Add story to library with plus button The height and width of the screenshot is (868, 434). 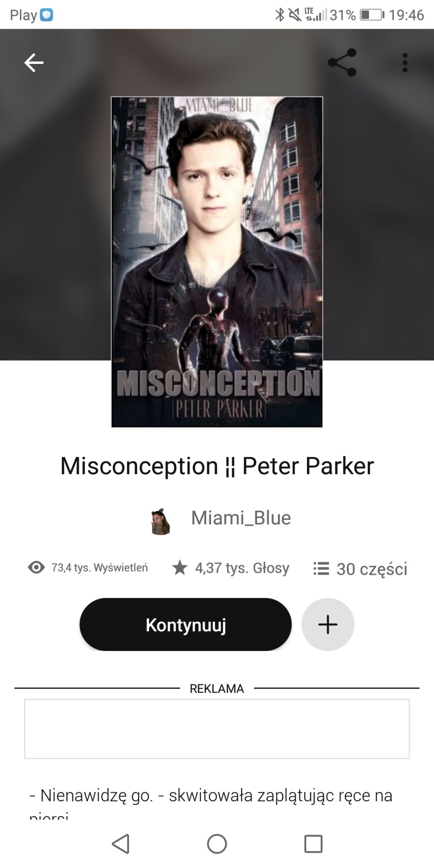328,624
